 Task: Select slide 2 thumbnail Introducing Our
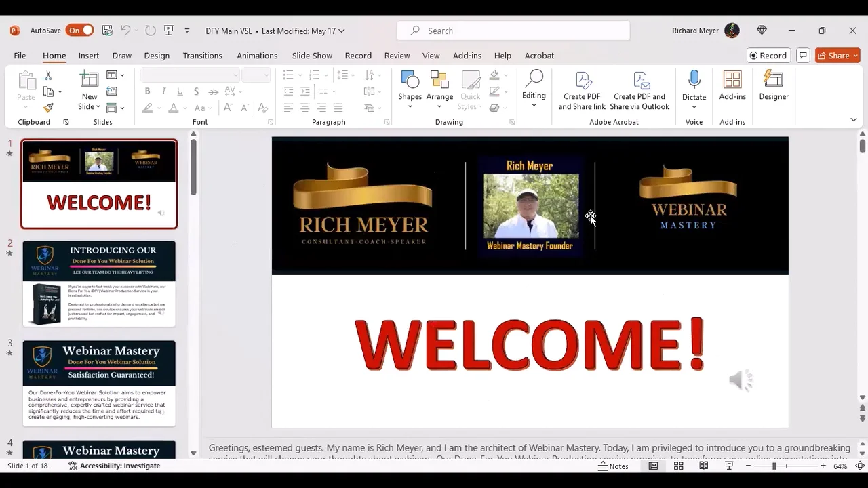(99, 283)
